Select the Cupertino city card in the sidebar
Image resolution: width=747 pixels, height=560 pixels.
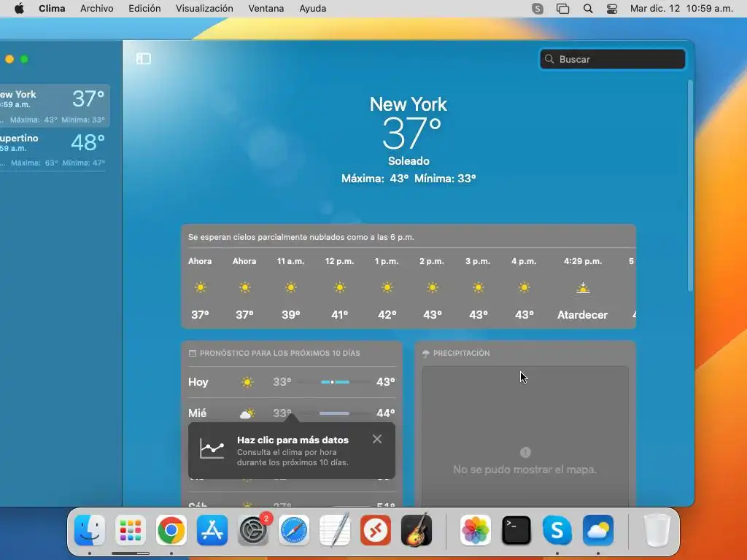pyautogui.click(x=53, y=149)
